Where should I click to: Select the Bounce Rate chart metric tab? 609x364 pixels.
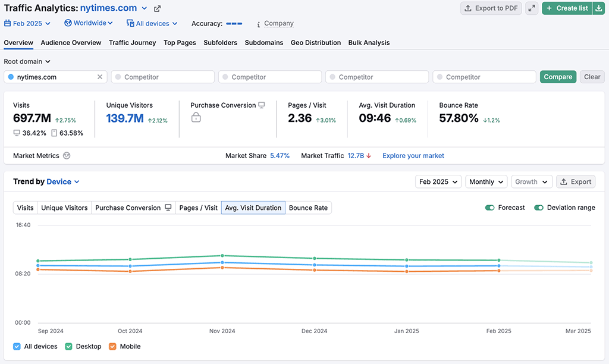tap(309, 208)
